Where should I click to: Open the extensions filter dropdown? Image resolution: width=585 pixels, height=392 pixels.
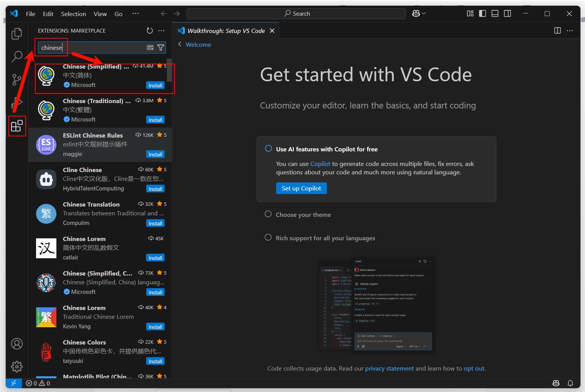[x=161, y=48]
